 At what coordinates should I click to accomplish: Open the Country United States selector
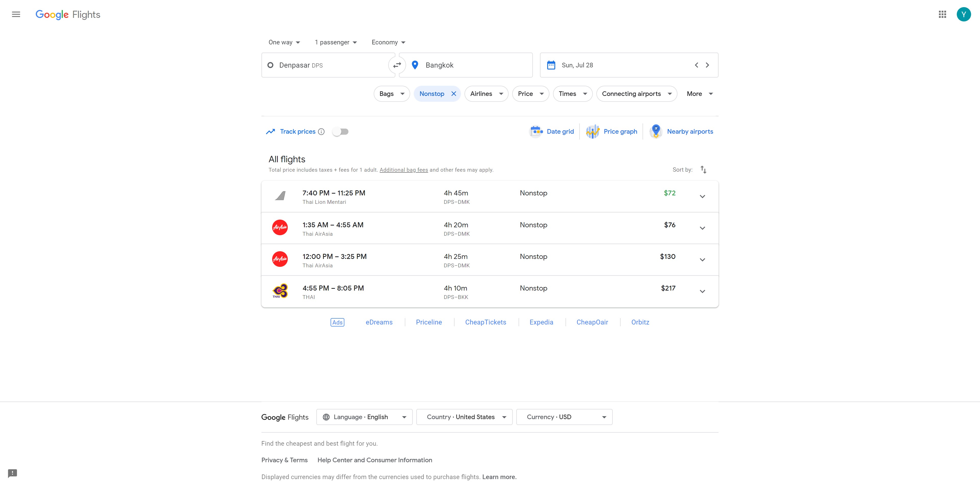click(464, 417)
